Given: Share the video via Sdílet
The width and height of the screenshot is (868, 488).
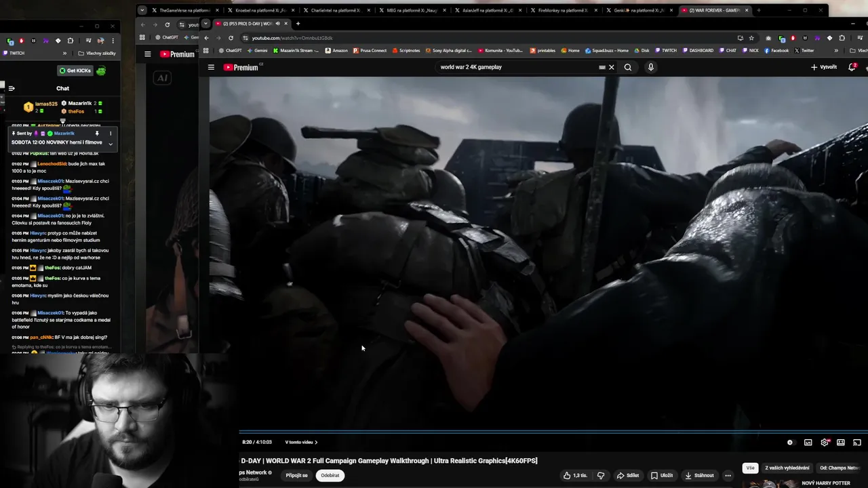Looking at the screenshot, I should click(x=628, y=475).
